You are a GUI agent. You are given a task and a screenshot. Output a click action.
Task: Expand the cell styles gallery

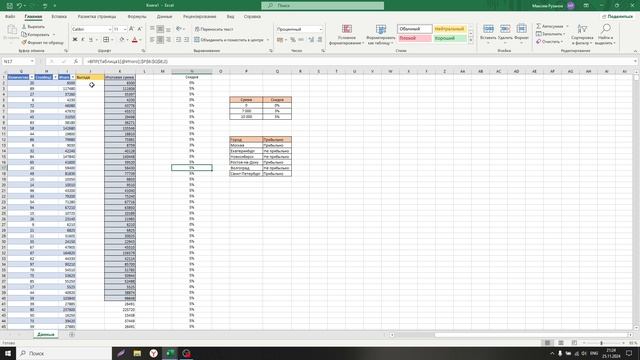471,40
